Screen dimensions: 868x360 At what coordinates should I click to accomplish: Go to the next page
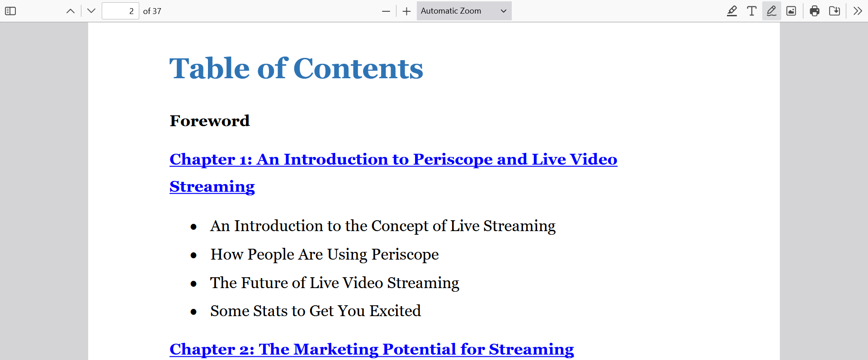91,11
